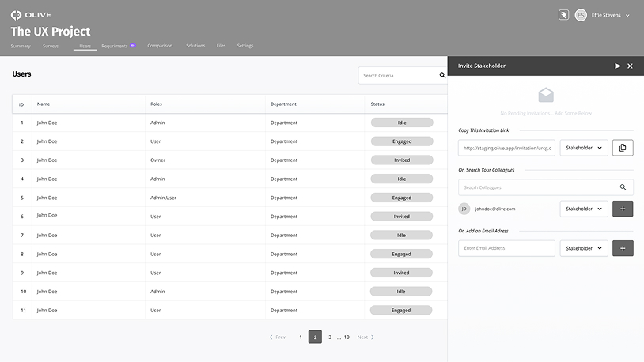644x362 pixels.
Task: Add the entered email with plus button
Action: tap(623, 248)
